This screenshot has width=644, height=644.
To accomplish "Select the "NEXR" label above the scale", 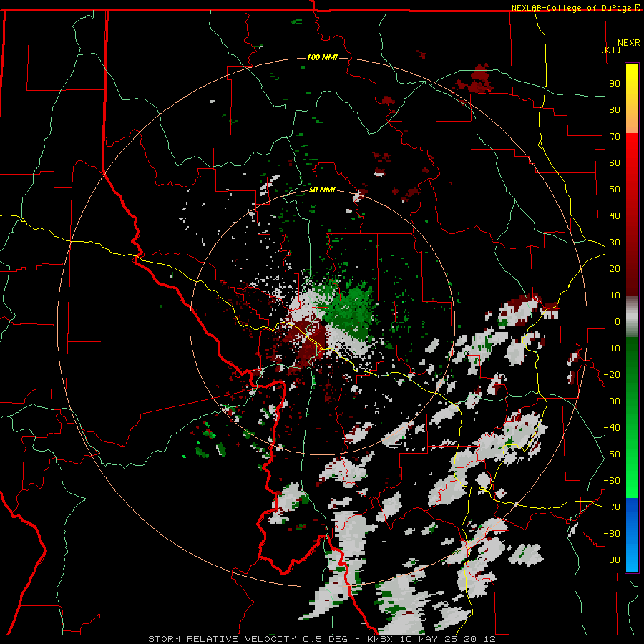I will coord(628,43).
